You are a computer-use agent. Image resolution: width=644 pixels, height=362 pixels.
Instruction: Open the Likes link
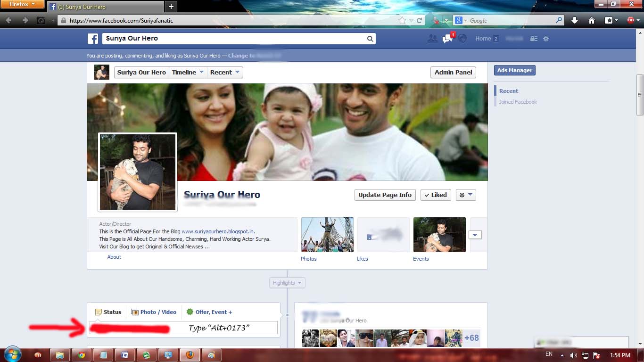363,259
